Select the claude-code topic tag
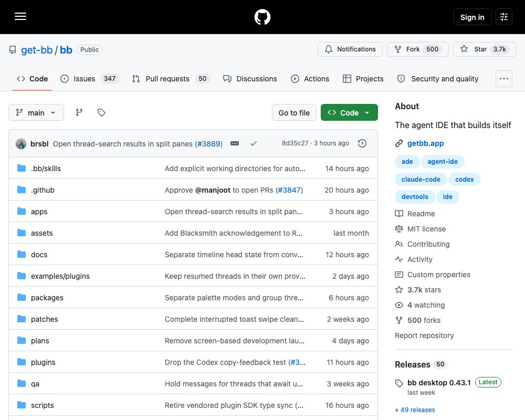Image resolution: width=525 pixels, height=420 pixels. (x=421, y=179)
